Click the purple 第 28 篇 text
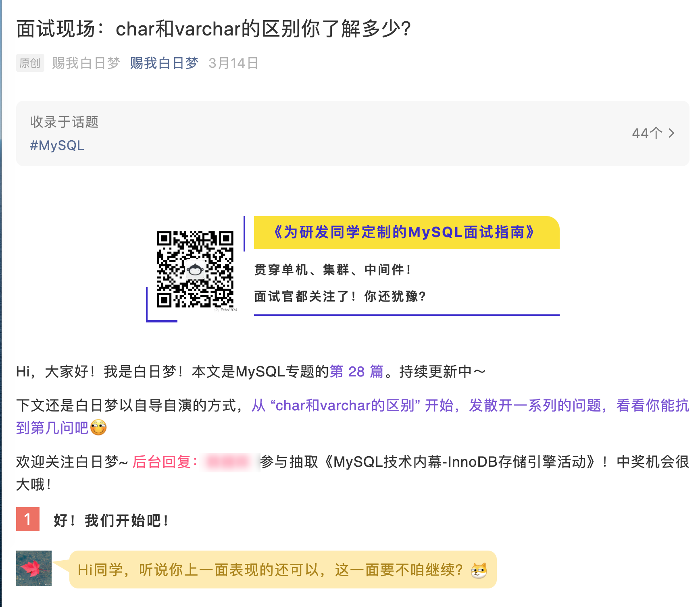 pos(356,372)
